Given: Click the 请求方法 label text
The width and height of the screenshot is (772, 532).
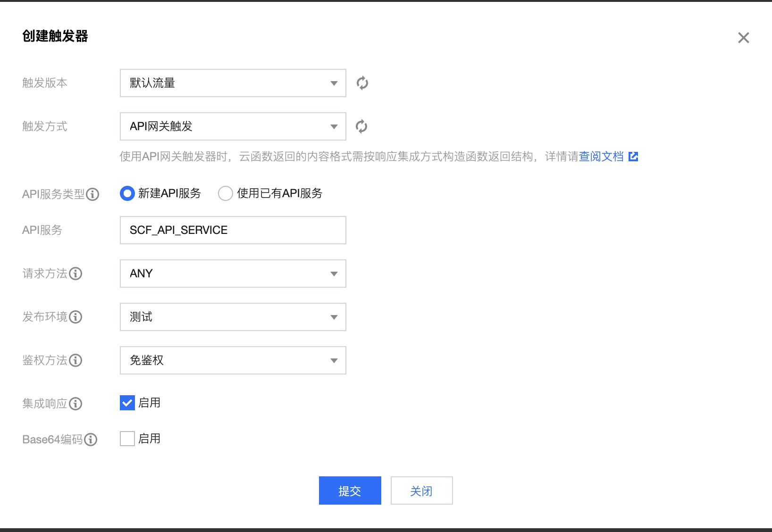Looking at the screenshot, I should click(45, 274).
